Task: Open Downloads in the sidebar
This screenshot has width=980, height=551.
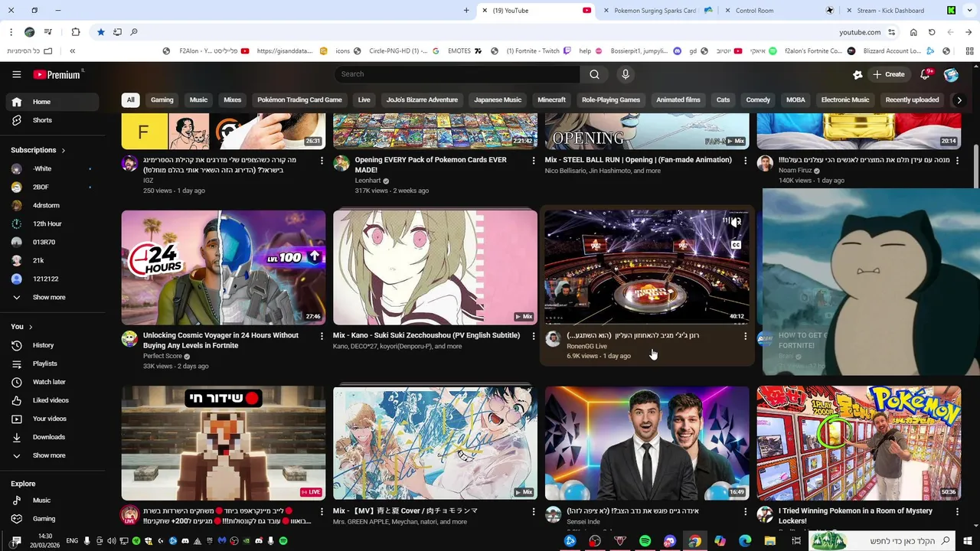Action: click(x=50, y=437)
